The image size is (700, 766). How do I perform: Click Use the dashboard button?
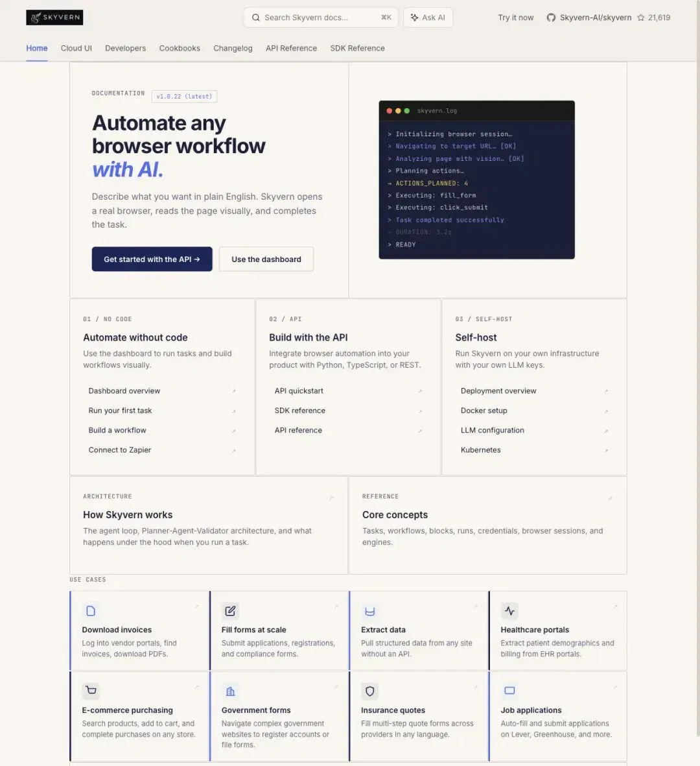[266, 259]
